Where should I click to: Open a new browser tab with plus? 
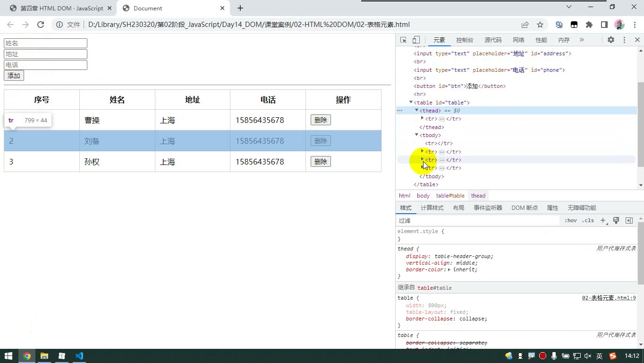[x=240, y=8]
